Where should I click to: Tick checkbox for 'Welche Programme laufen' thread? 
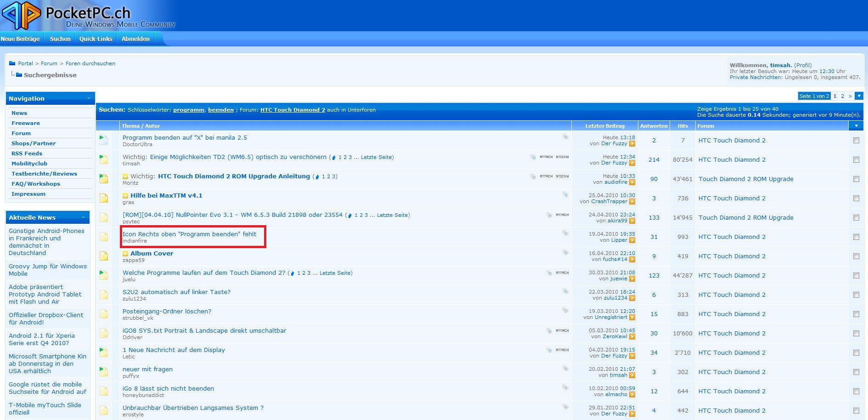[856, 276]
